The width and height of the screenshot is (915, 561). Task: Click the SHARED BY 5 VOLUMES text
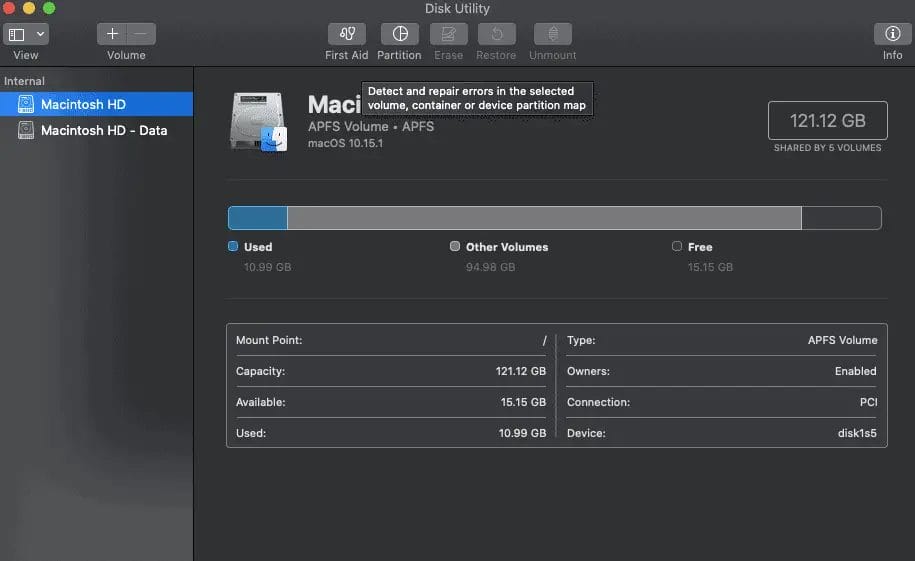pos(827,148)
